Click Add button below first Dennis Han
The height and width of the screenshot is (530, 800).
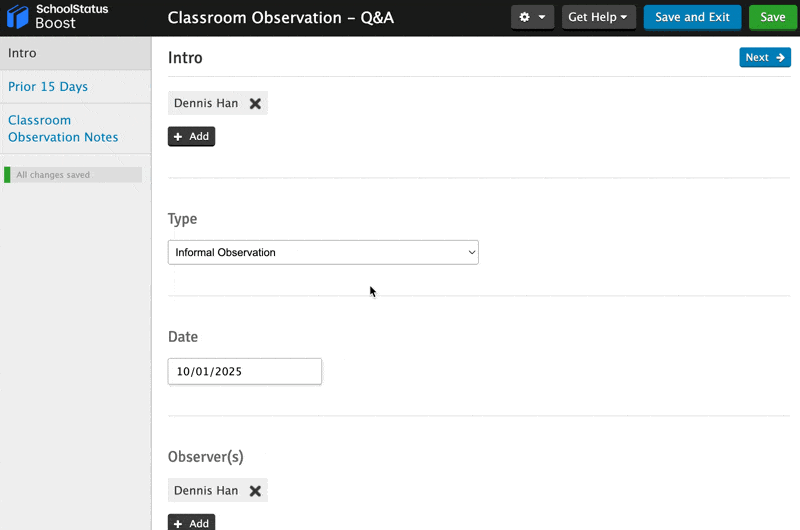(x=191, y=136)
